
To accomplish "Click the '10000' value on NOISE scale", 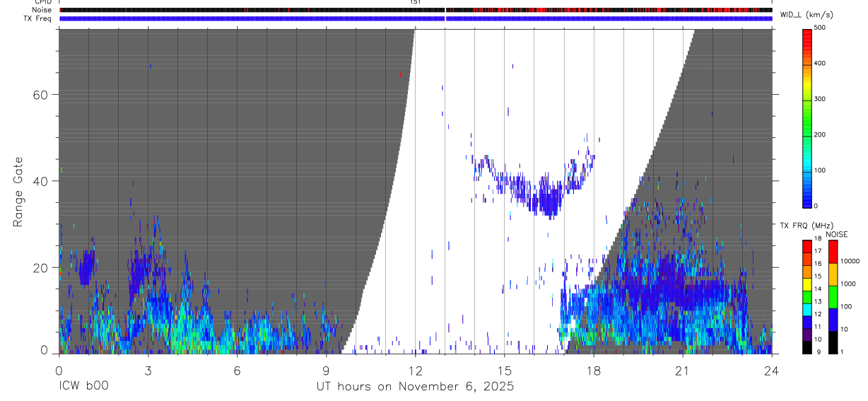I will [849, 261].
